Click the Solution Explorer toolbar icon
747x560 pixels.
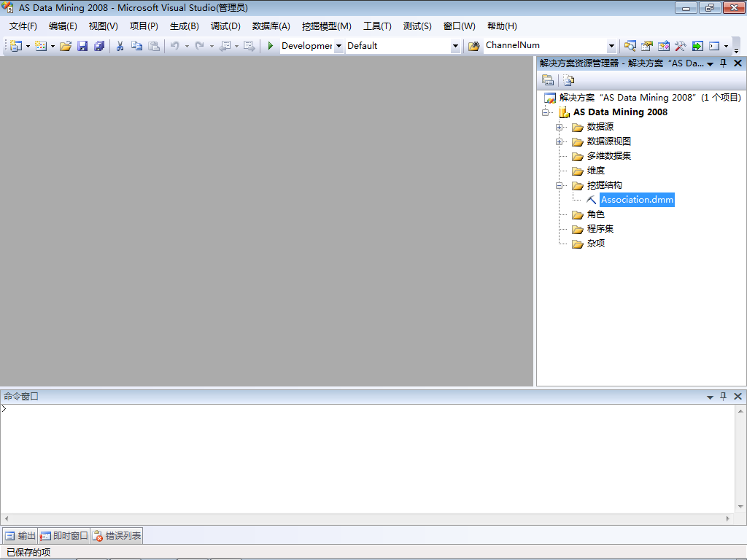[x=630, y=46]
